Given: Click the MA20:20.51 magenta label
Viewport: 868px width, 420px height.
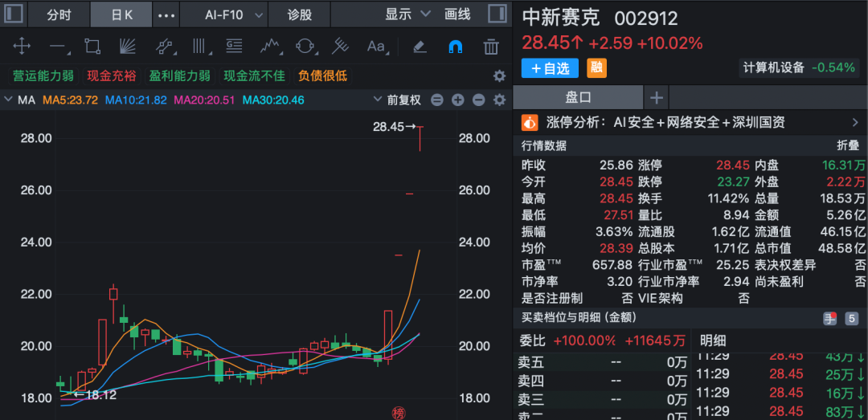Looking at the screenshot, I should coord(205,100).
